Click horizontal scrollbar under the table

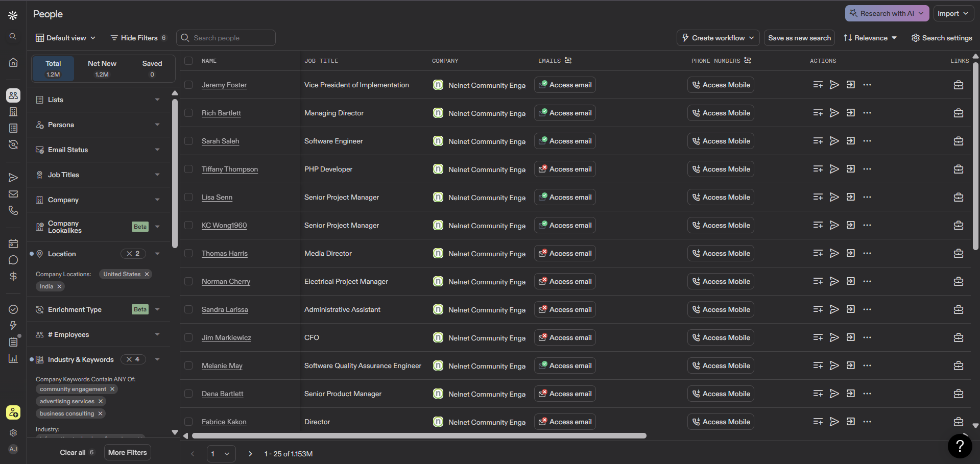[x=419, y=435]
